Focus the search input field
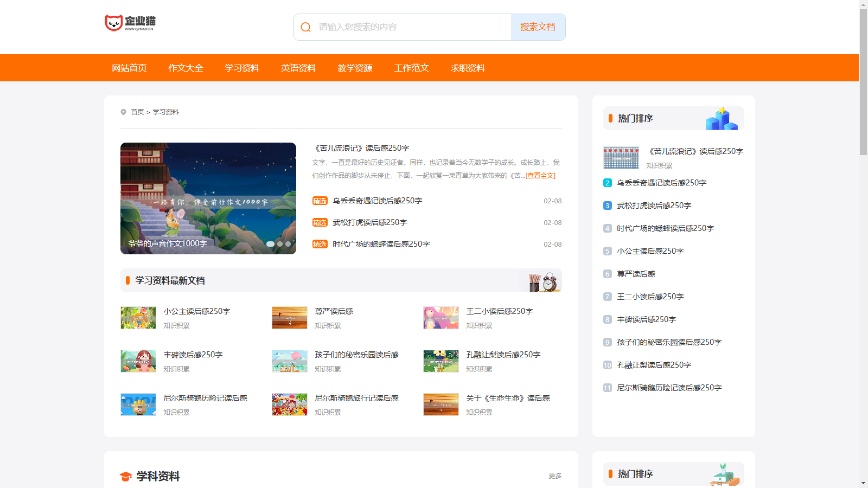 [x=412, y=27]
